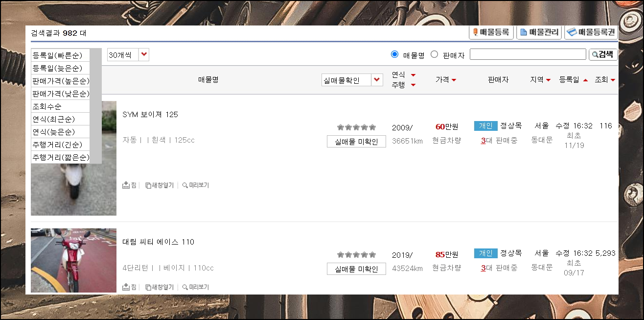Open 매물관리 page

pos(539,32)
